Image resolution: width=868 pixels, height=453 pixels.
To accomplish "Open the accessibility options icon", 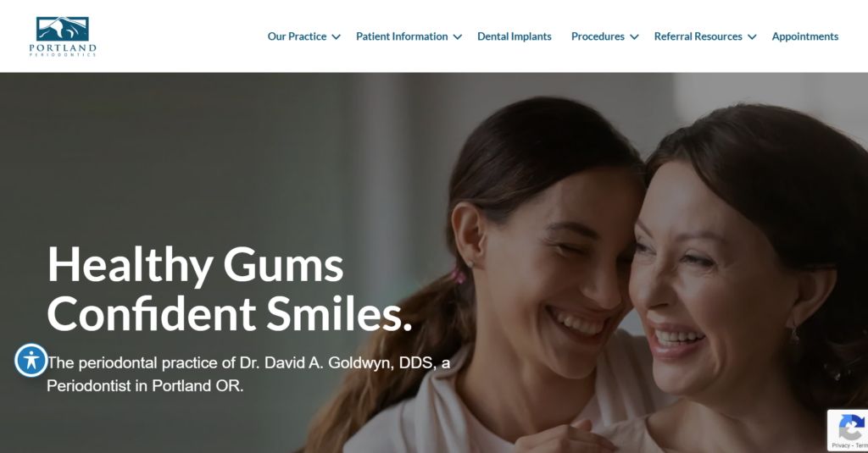I will coord(31,361).
